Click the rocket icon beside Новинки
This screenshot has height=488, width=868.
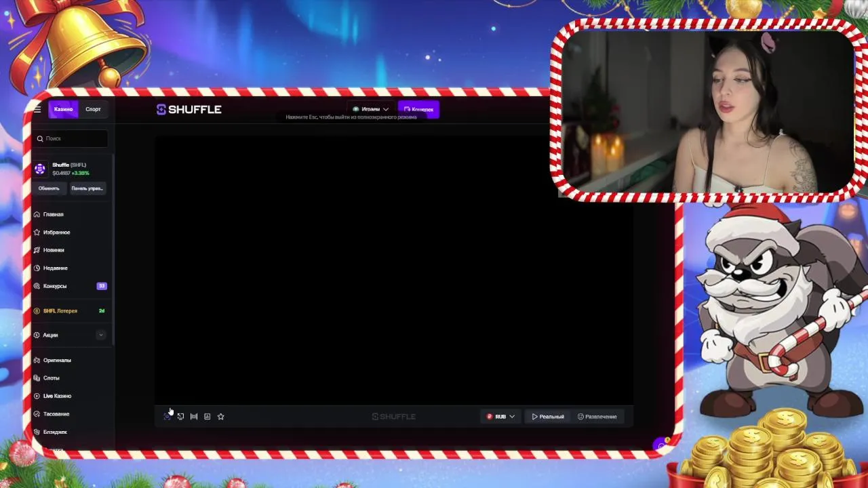pyautogui.click(x=37, y=250)
